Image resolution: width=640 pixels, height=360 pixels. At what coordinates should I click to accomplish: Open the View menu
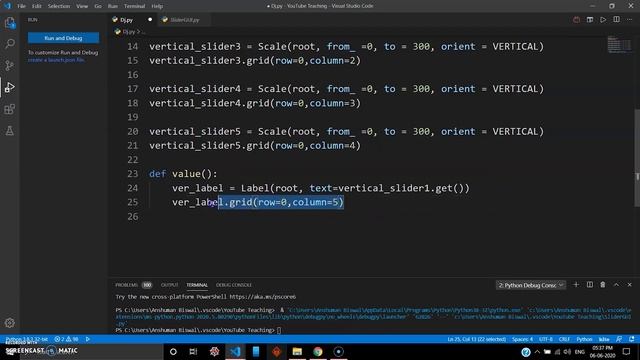82,6
